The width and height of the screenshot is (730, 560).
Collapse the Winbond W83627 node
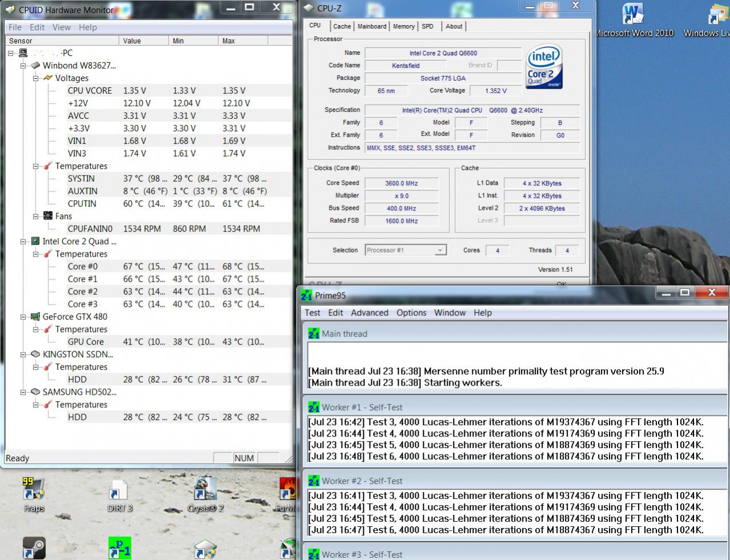tap(23, 66)
